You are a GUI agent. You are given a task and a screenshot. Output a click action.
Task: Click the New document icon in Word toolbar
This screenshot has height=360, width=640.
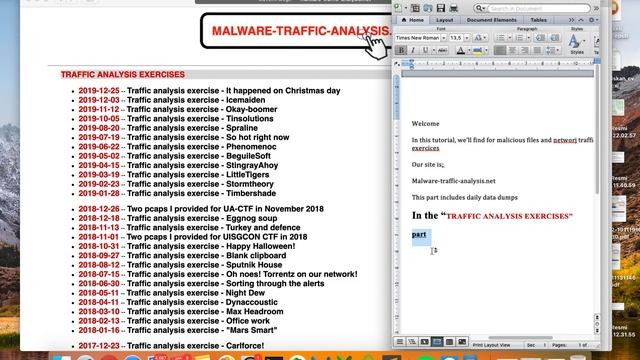[398, 8]
